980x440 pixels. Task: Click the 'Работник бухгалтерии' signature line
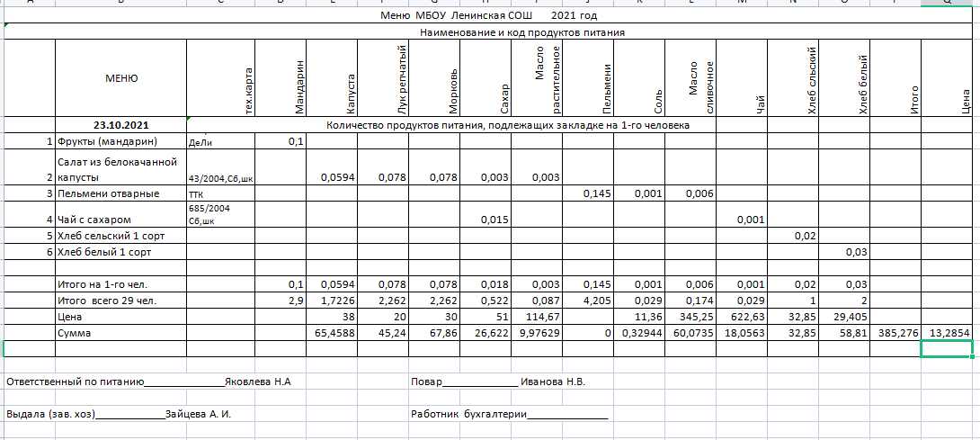508,415
